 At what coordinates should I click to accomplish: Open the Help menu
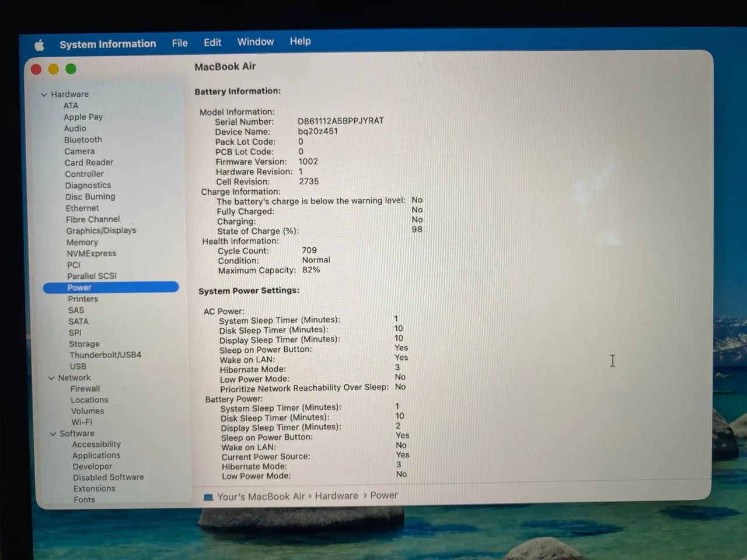tap(301, 41)
